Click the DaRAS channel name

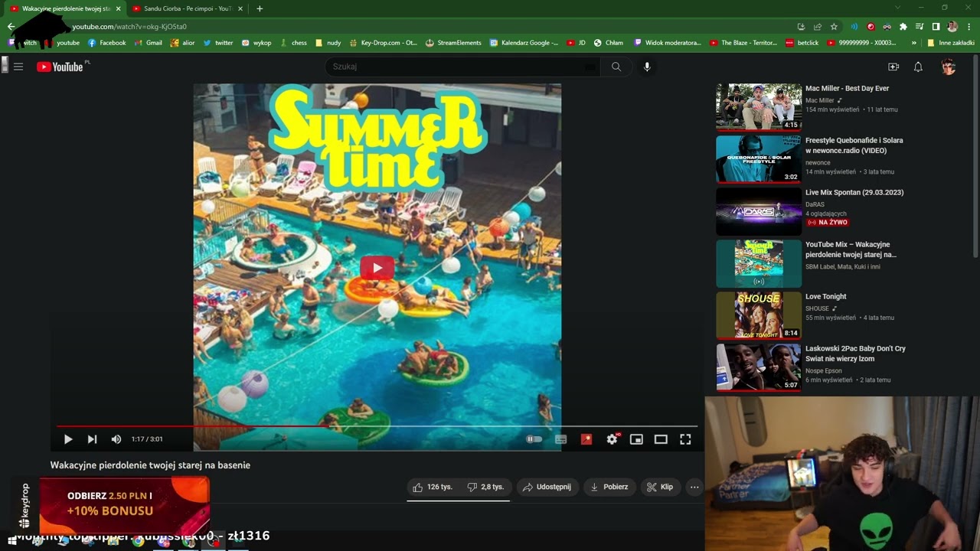tap(815, 204)
